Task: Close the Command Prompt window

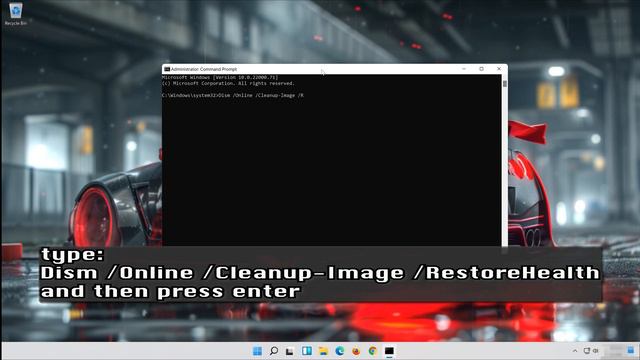Action: click(x=499, y=69)
